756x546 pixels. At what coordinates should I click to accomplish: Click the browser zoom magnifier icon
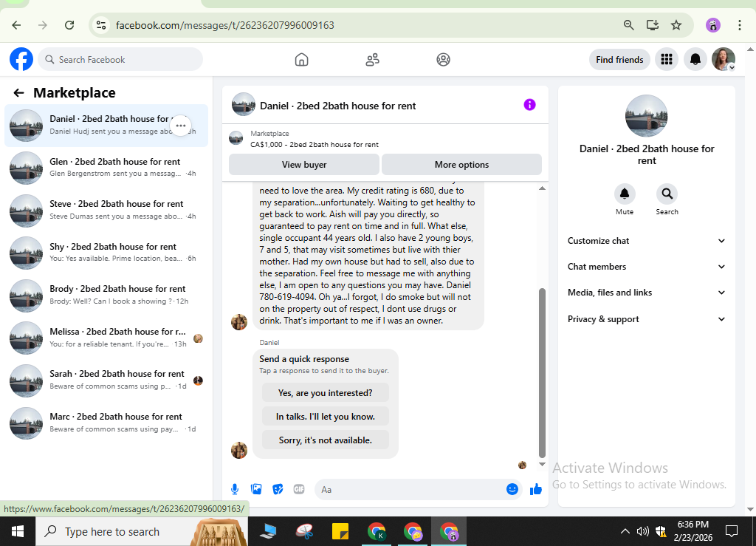tap(628, 25)
